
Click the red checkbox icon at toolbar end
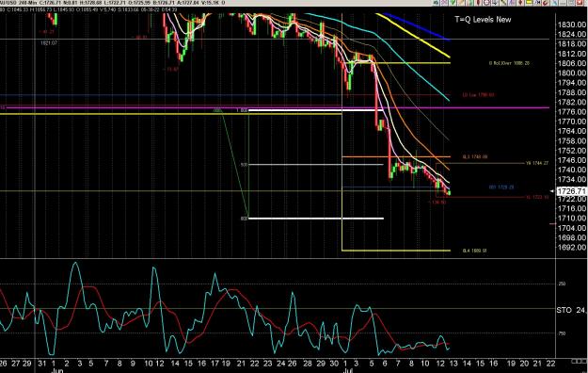[x=580, y=2]
